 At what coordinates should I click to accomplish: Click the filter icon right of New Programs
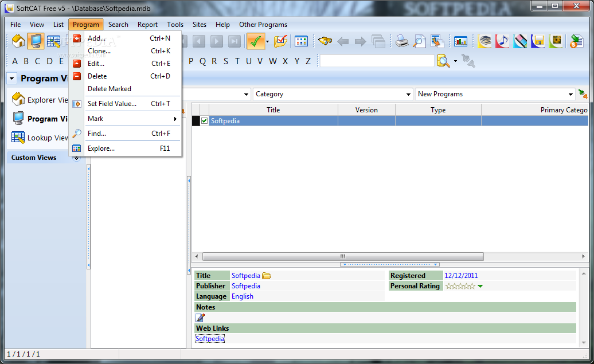583,94
